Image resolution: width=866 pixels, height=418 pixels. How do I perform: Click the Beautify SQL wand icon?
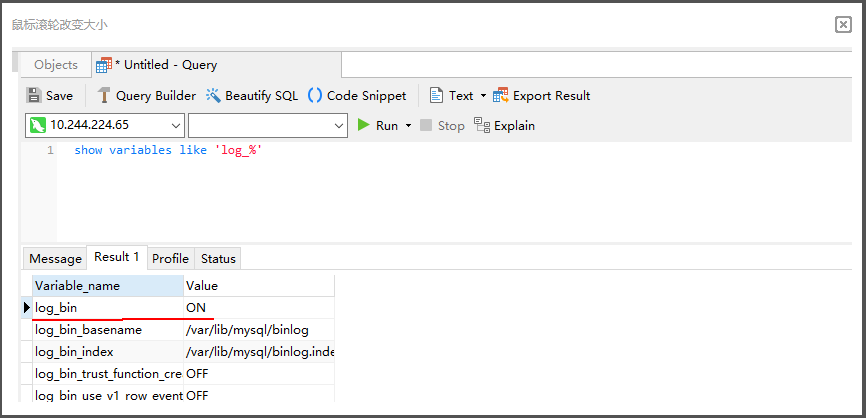pos(213,96)
